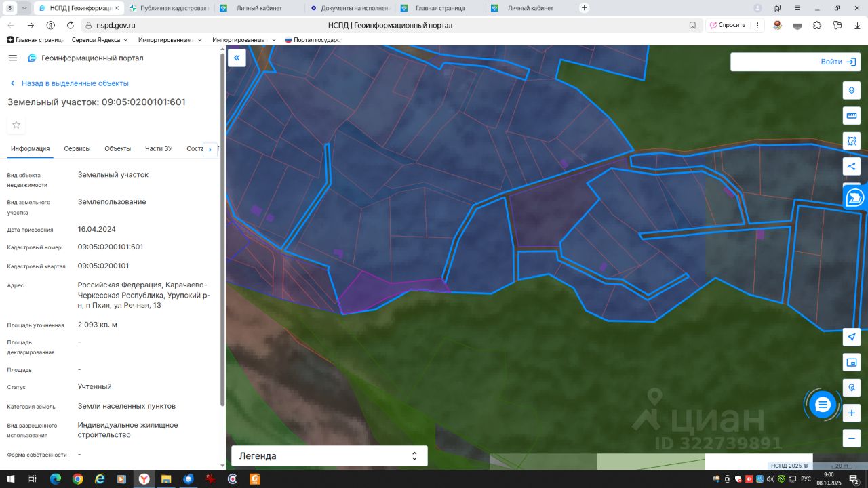Select the assignment date 16.04.2024
This screenshot has width=868, height=488.
97,229
